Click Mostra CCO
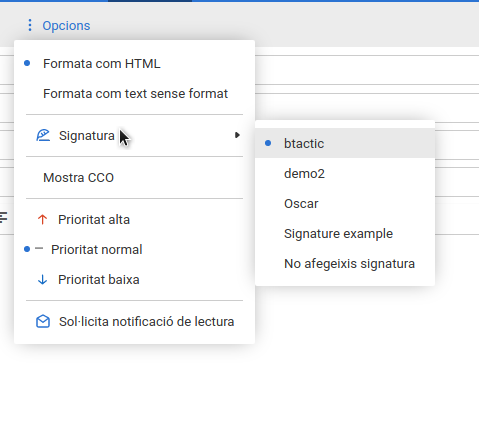 click(x=134, y=177)
